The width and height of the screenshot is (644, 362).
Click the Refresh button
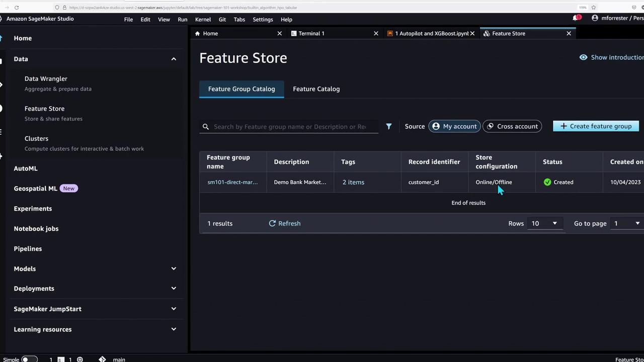285,223
